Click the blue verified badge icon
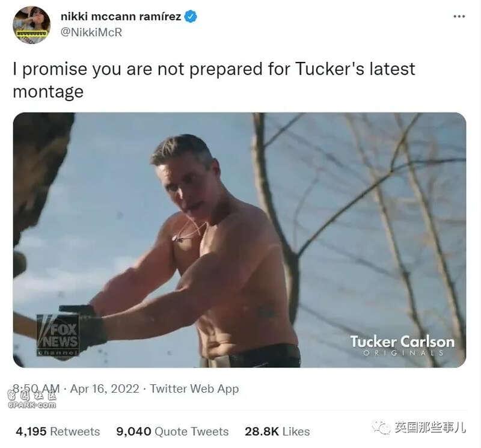Screen dimensions: 481x448 (x=191, y=16)
